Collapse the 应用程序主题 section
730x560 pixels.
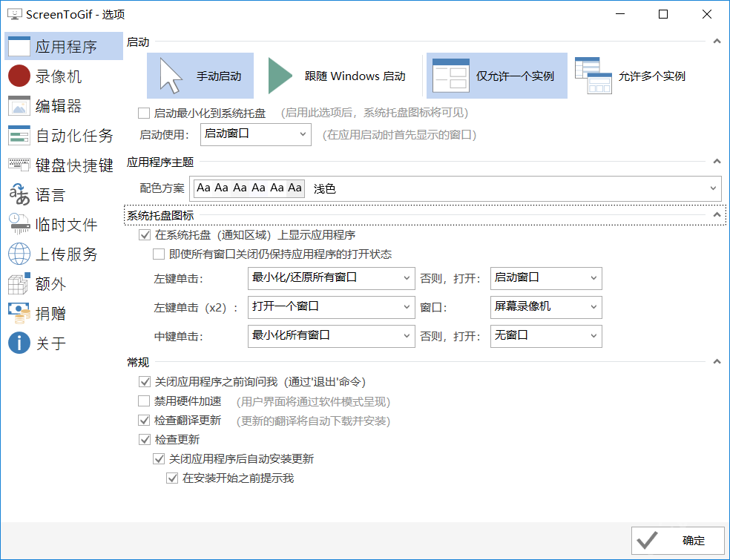[717, 162]
